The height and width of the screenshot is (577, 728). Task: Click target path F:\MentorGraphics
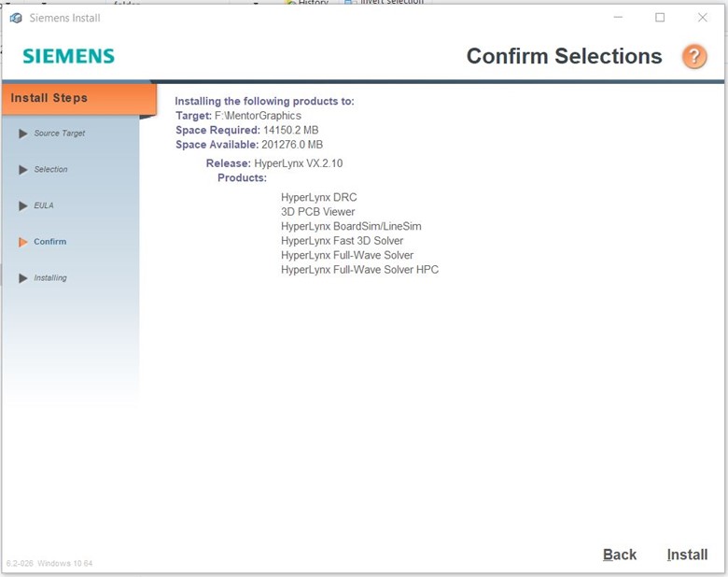pyautogui.click(x=258, y=116)
